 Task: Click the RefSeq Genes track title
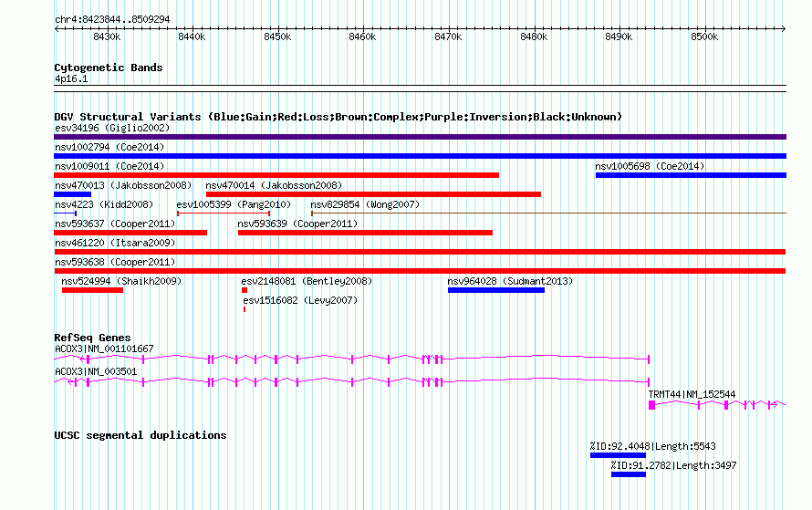(92, 338)
